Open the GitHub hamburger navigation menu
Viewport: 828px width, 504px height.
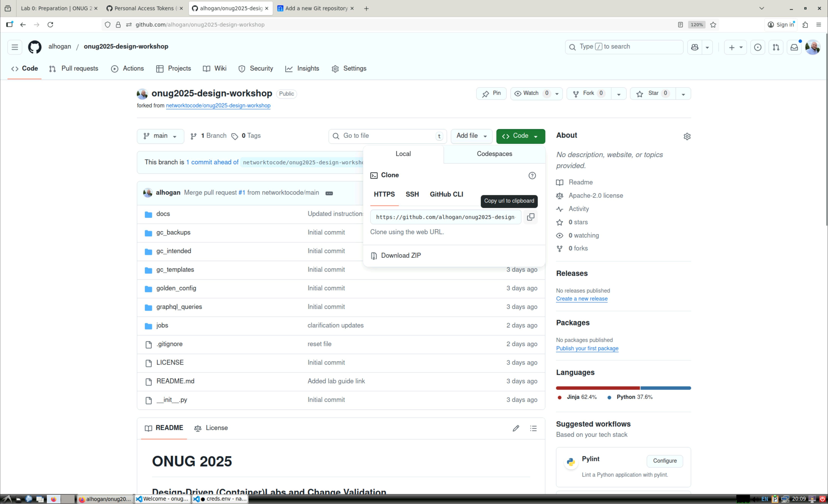click(15, 47)
